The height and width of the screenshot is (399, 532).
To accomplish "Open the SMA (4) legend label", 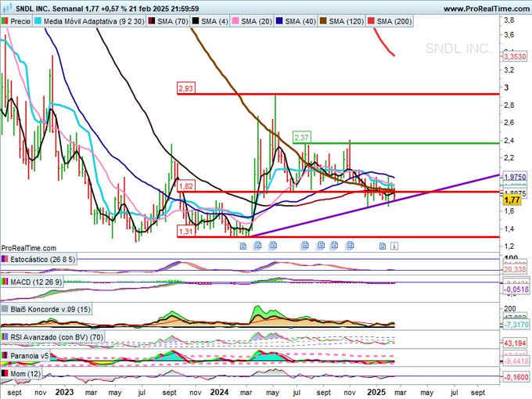I will click(x=214, y=21).
